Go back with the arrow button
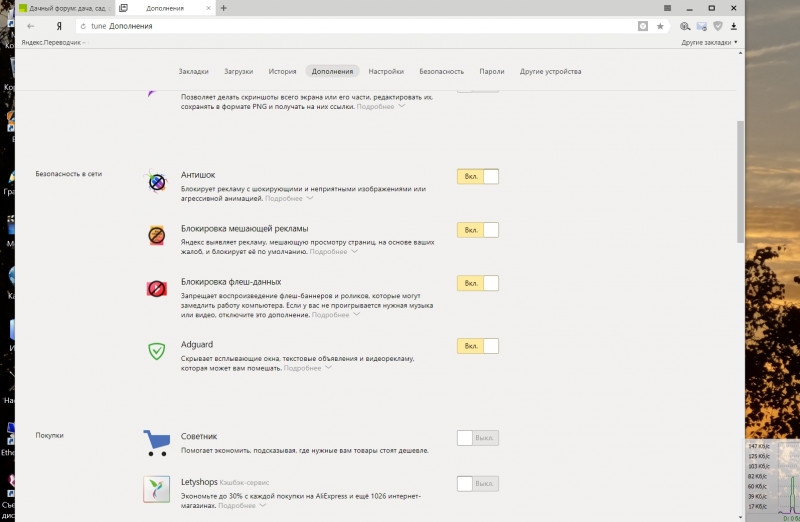This screenshot has width=800, height=522. [x=31, y=26]
